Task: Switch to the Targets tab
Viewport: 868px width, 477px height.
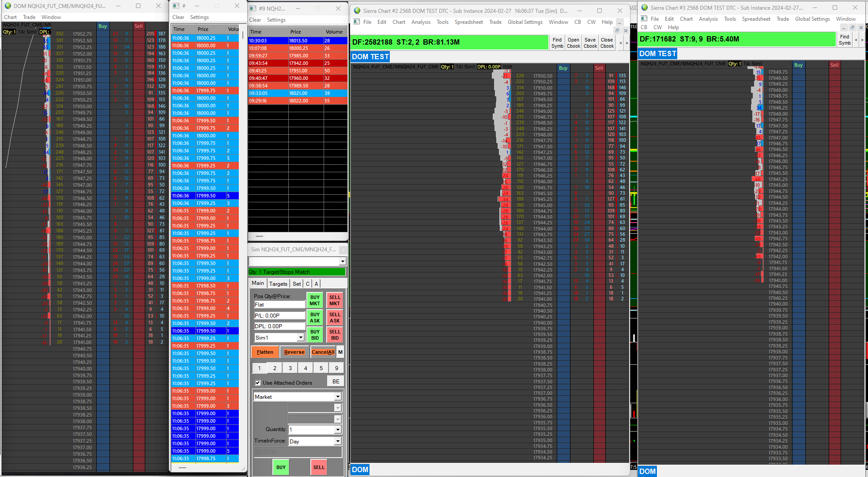Action: 278,284
